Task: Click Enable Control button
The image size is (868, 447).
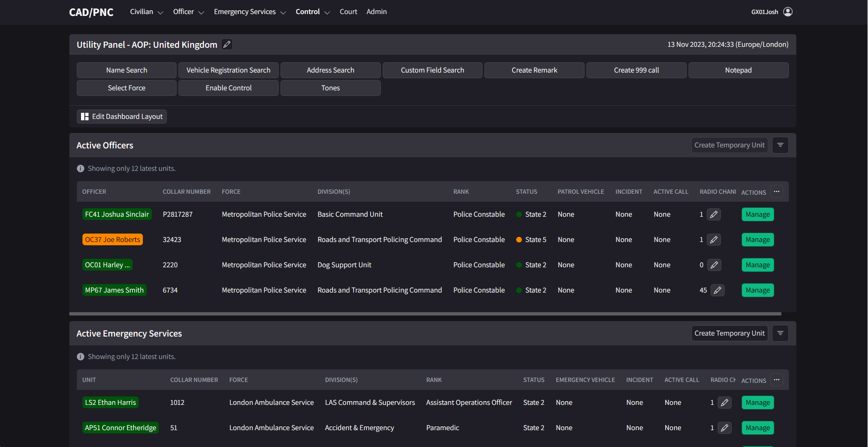Action: [229, 88]
